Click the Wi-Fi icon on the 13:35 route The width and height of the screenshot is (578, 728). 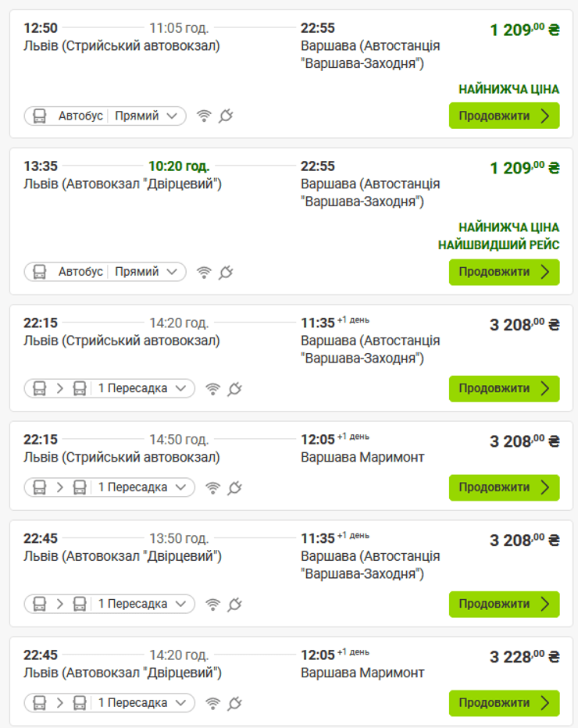204,272
